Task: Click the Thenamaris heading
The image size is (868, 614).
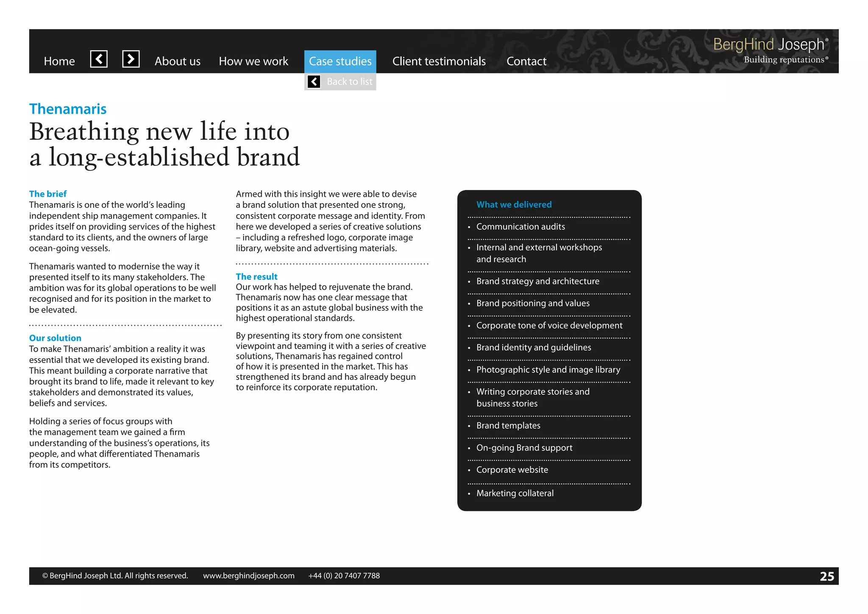Action: point(68,109)
